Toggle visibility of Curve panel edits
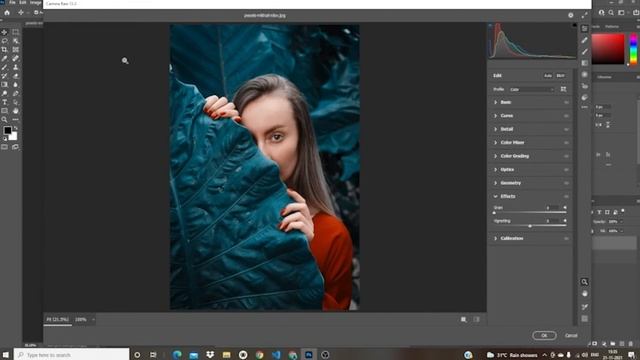Viewport: 640px width, 360px height. coord(566,116)
